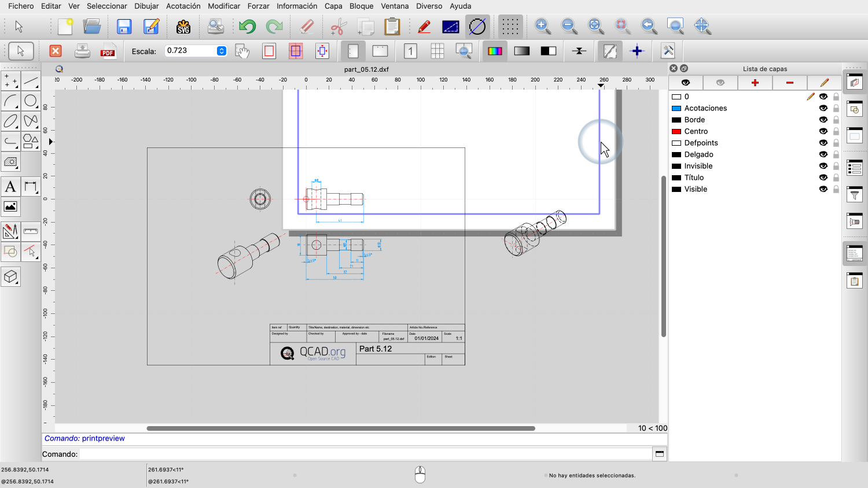Lock the Borde layer
The width and height of the screenshot is (868, 488).
[x=836, y=120]
